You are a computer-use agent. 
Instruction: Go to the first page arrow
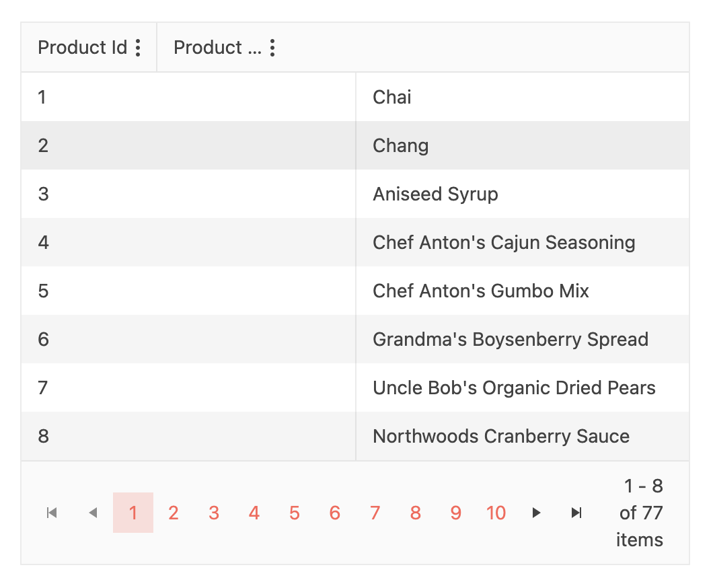coord(52,513)
